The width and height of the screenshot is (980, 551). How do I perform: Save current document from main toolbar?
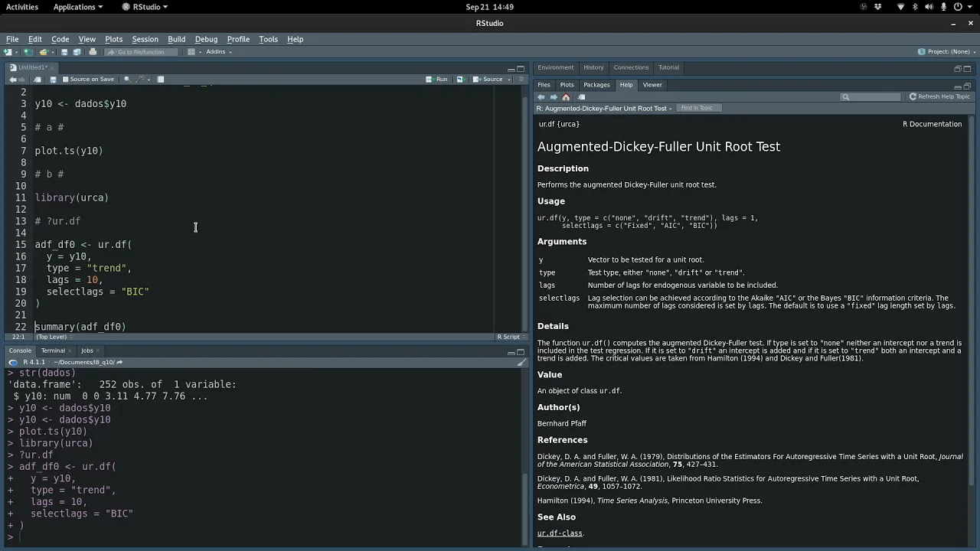click(x=64, y=52)
